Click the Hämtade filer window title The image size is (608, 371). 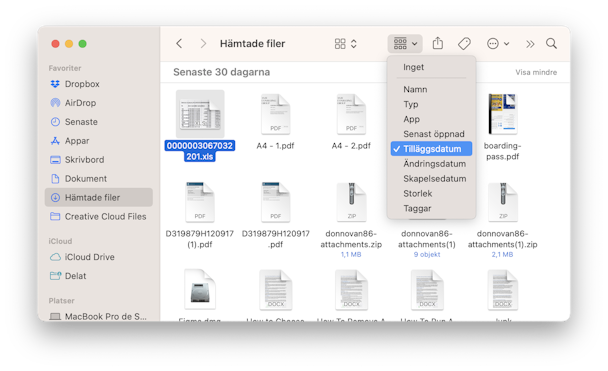pyautogui.click(x=252, y=44)
